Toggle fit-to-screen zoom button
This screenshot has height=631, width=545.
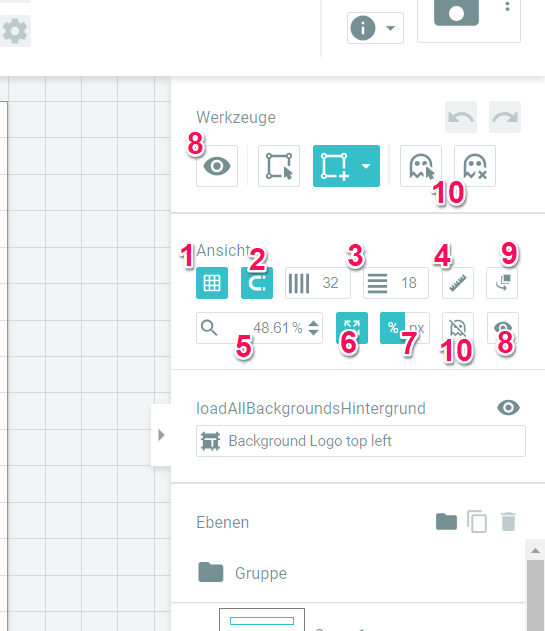click(x=352, y=328)
